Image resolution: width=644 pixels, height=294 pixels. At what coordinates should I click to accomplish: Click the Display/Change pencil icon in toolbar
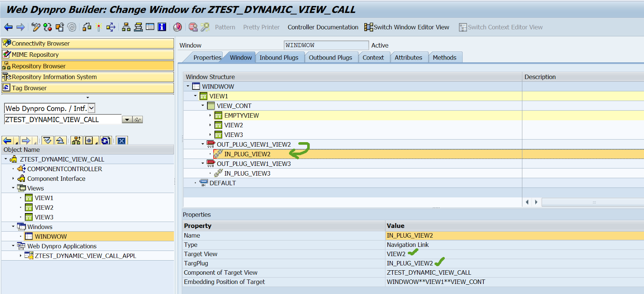36,27
